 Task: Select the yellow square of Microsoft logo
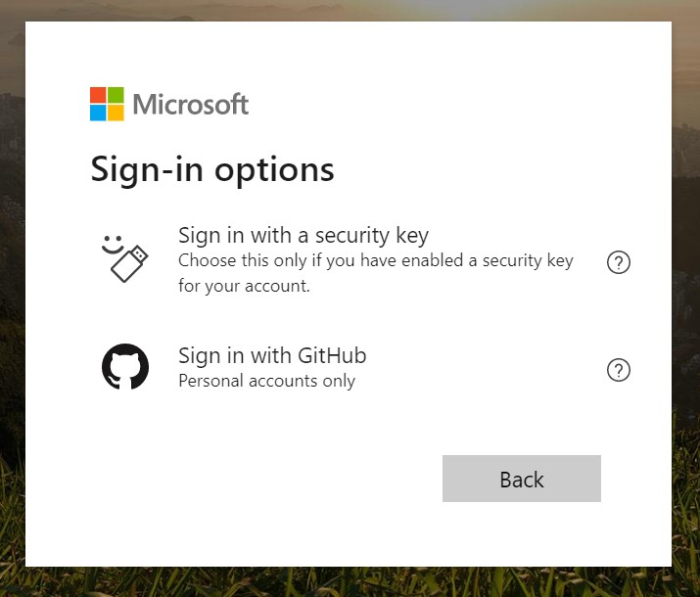click(116, 113)
